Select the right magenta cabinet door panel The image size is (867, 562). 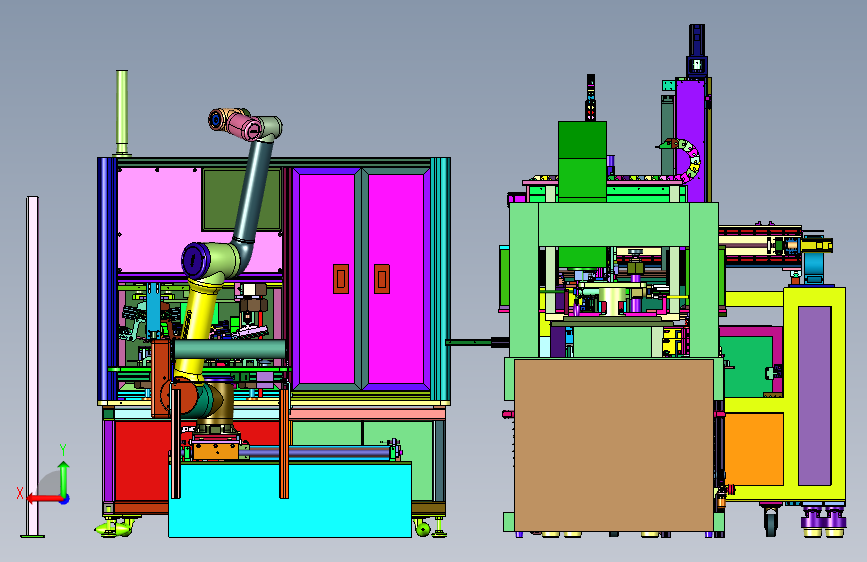(396, 278)
